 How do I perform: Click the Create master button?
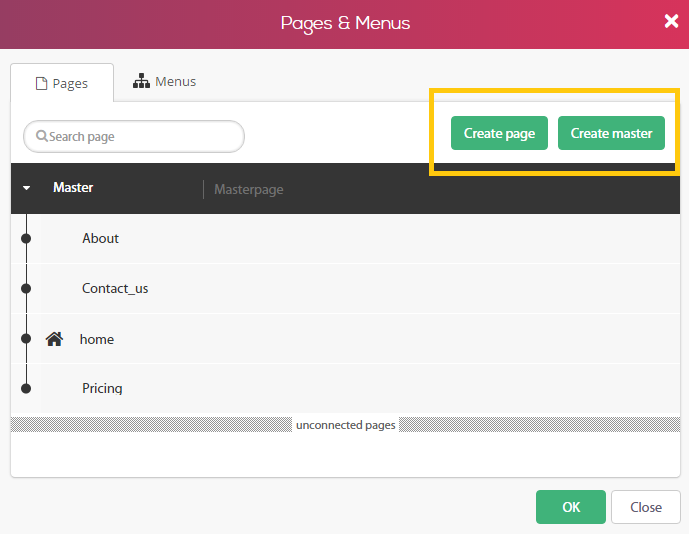tap(611, 133)
